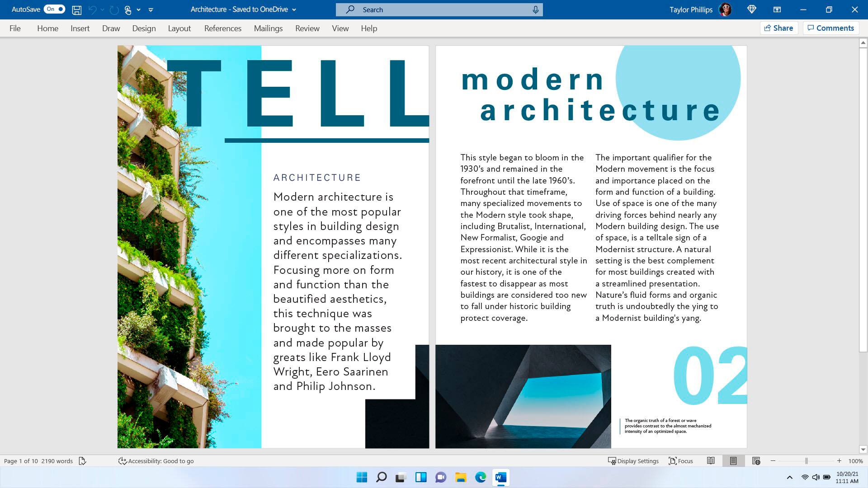Image resolution: width=868 pixels, height=488 pixels.
Task: Toggle AutoSave on/off switch
Action: click(53, 9)
